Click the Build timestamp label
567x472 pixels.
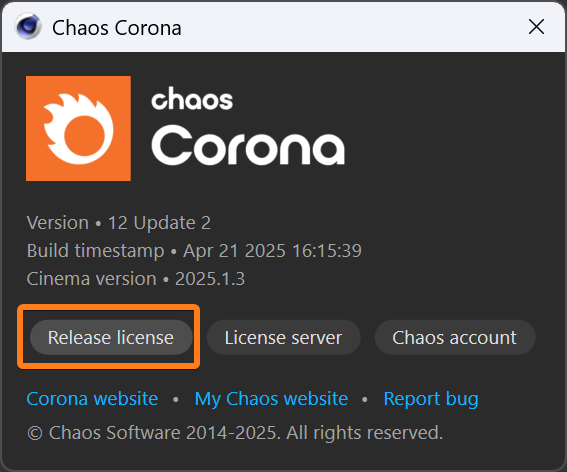coord(95,251)
